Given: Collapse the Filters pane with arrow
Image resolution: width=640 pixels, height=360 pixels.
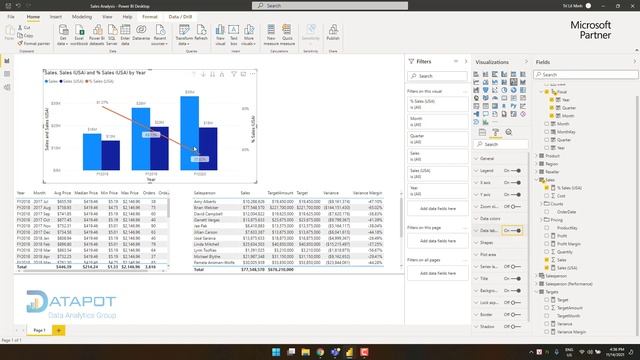Looking at the screenshot, I should [466, 61].
